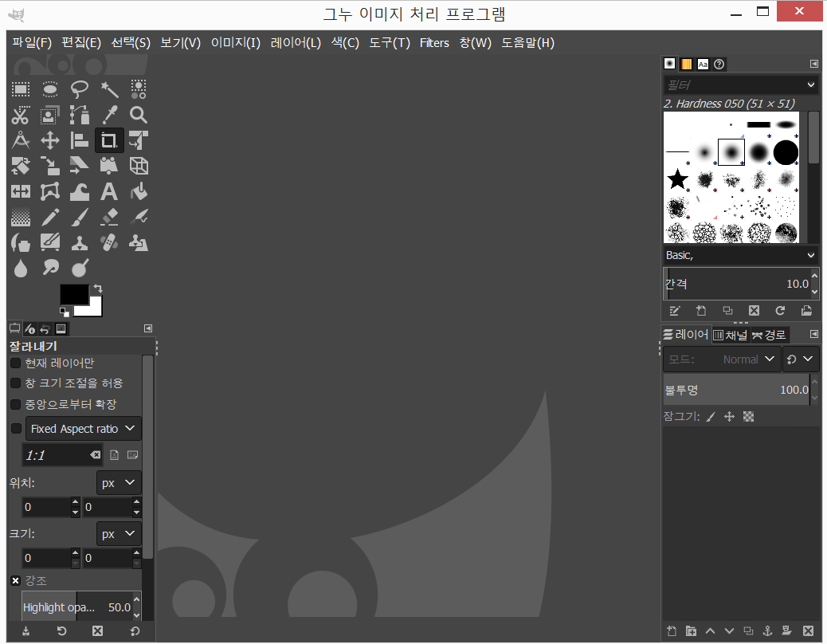Image resolution: width=827 pixels, height=644 pixels.
Task: Reset tool options to default values
Action: pyautogui.click(x=135, y=630)
